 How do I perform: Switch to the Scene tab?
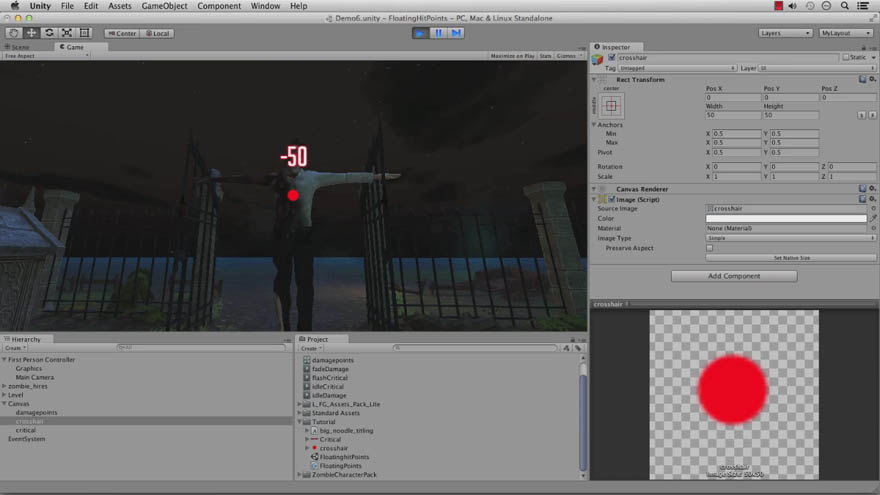[17, 47]
